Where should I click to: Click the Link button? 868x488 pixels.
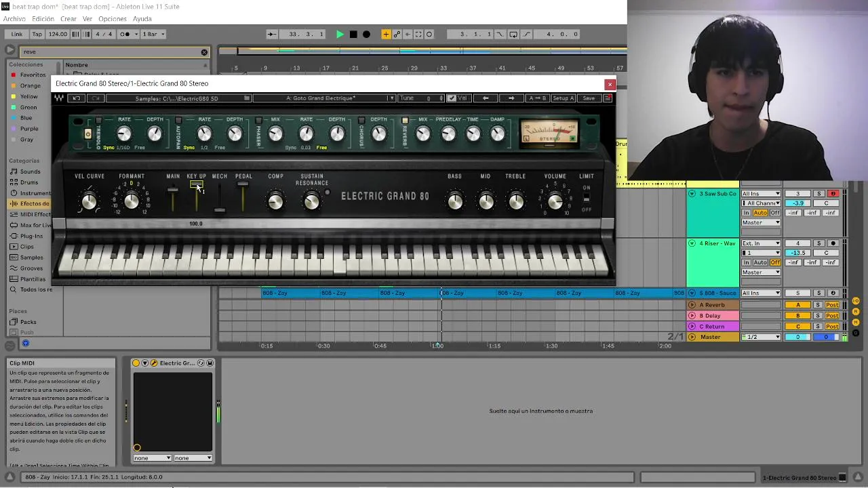[17, 34]
